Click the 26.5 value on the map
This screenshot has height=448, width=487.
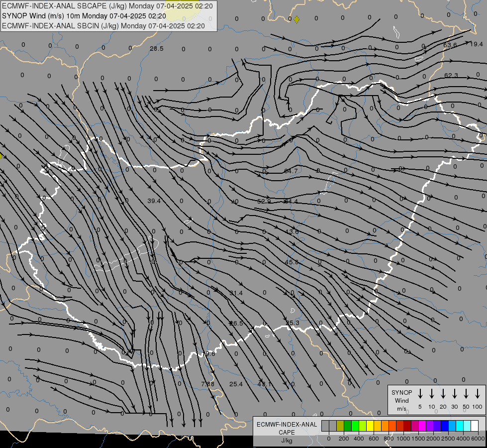coord(236,324)
